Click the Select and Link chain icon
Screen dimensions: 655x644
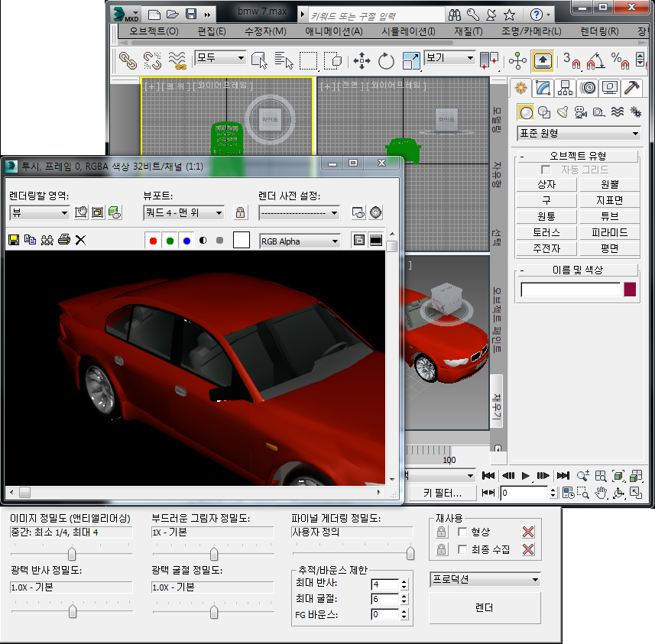point(128,60)
